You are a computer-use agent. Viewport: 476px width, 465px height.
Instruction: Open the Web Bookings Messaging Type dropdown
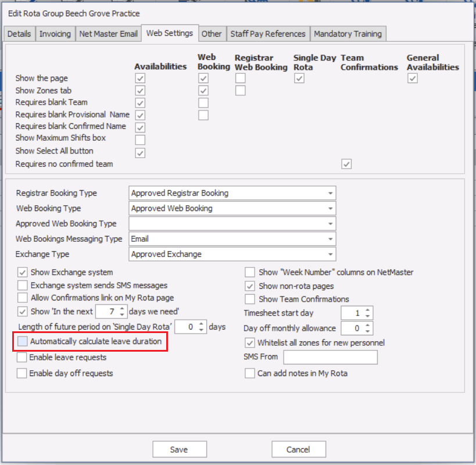(330, 239)
